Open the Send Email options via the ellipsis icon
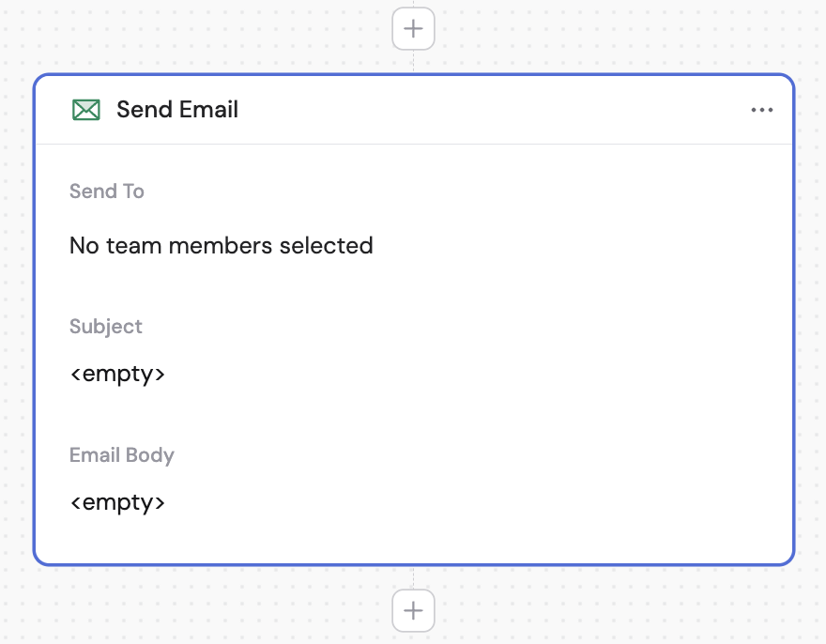The image size is (826, 644). point(761,110)
